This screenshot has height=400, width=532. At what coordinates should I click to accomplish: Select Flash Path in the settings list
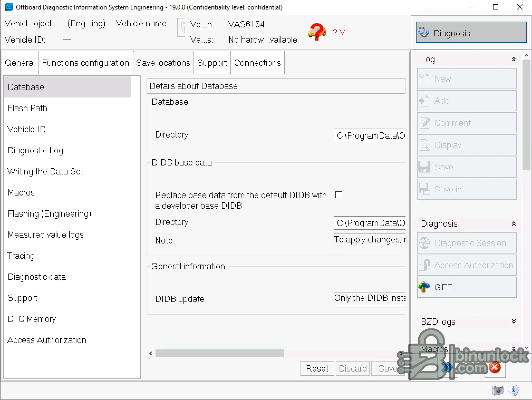[x=67, y=108]
